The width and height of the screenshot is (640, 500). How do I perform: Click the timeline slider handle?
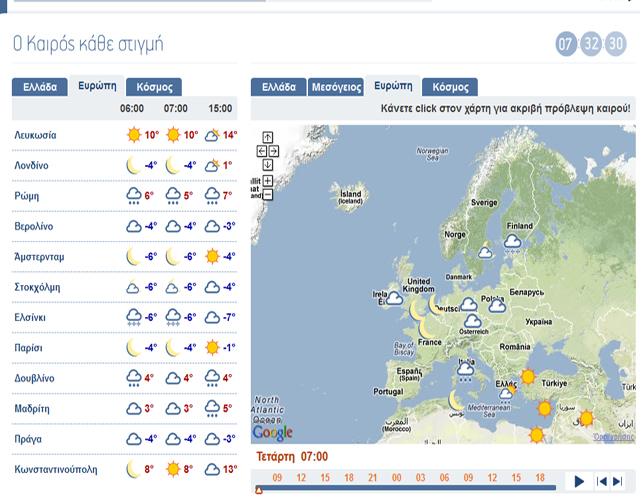pyautogui.click(x=260, y=490)
